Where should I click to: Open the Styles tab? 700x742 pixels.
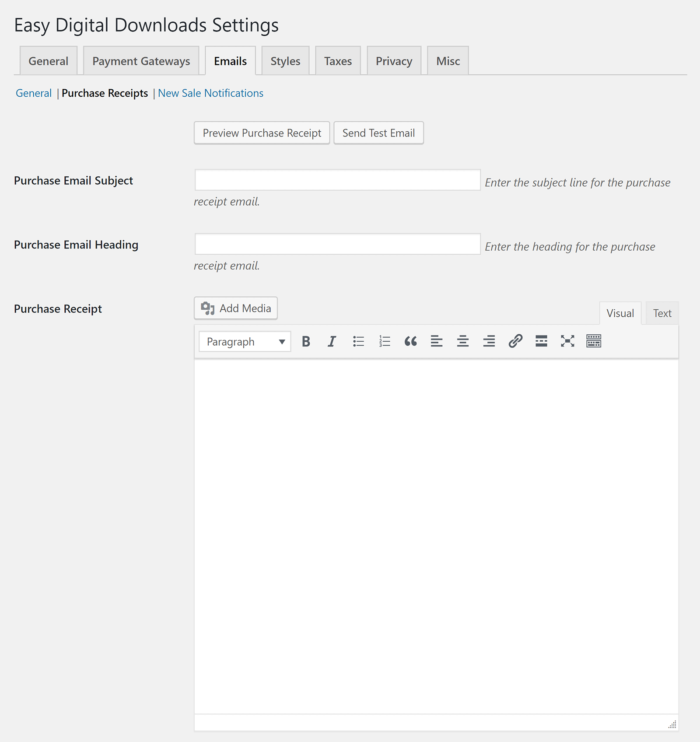(285, 61)
